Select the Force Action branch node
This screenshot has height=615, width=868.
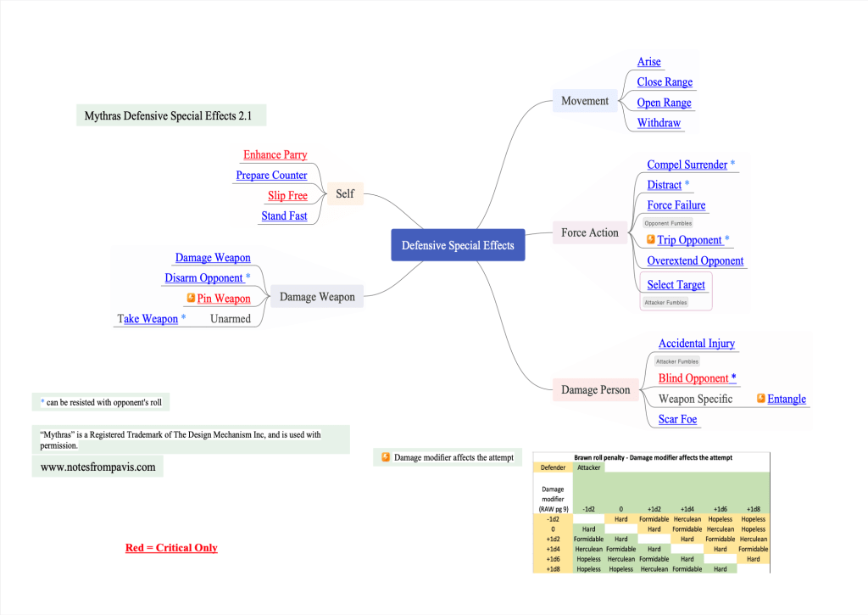coord(589,232)
